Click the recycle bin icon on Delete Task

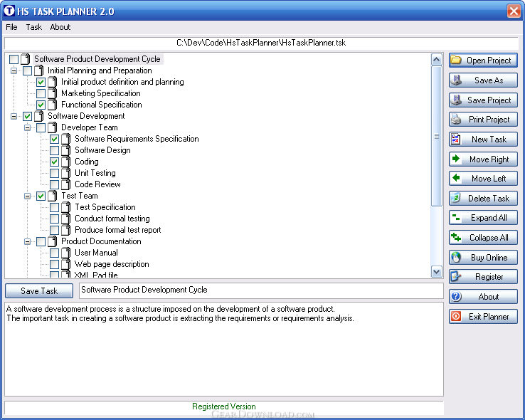456,198
